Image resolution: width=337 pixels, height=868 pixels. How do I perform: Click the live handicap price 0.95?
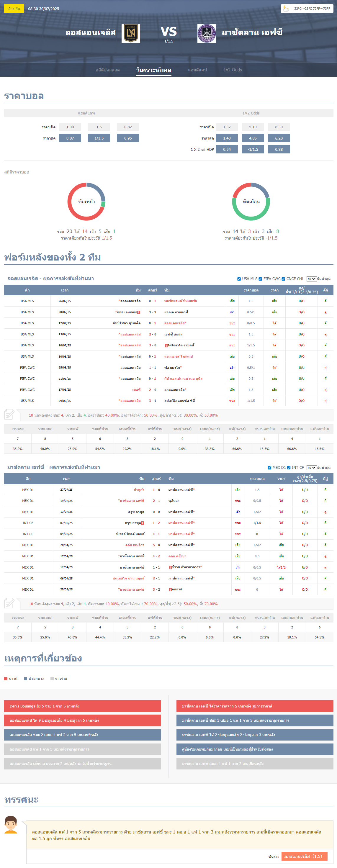[128, 138]
